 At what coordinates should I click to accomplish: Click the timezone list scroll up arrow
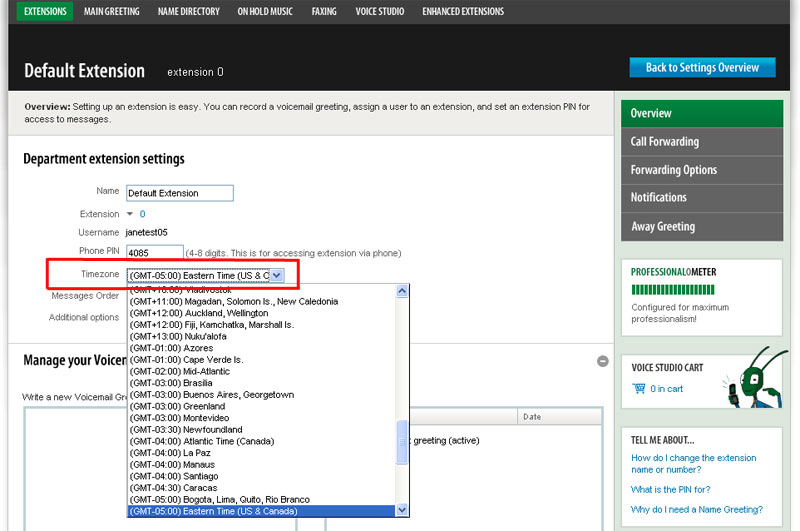(x=402, y=291)
